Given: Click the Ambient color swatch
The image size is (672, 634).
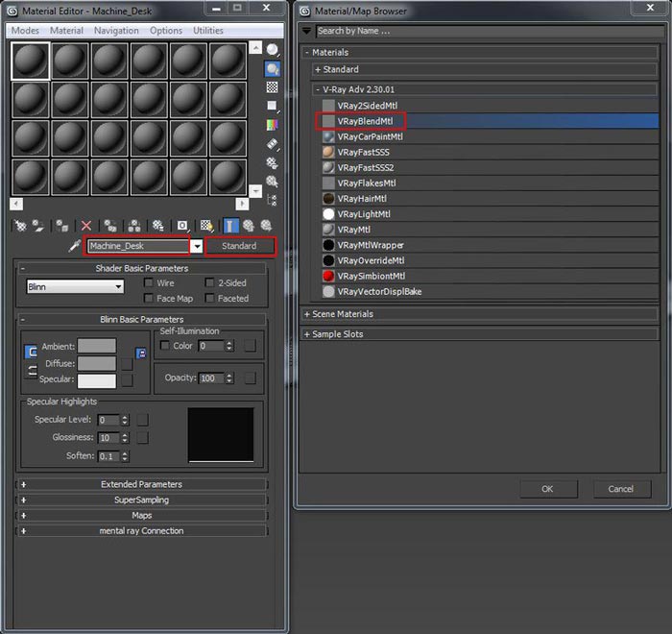Looking at the screenshot, I should [x=97, y=345].
